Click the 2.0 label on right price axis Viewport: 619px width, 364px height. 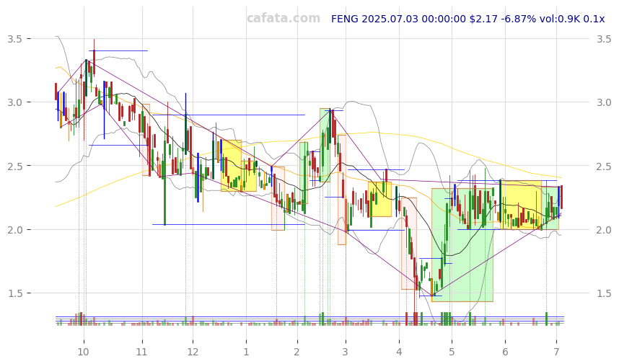tap(604, 230)
